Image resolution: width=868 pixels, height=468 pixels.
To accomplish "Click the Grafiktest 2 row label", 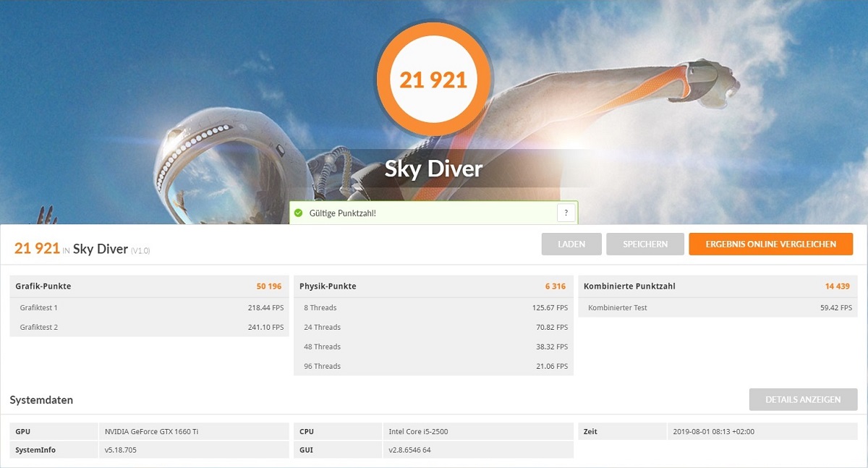I will click(39, 327).
